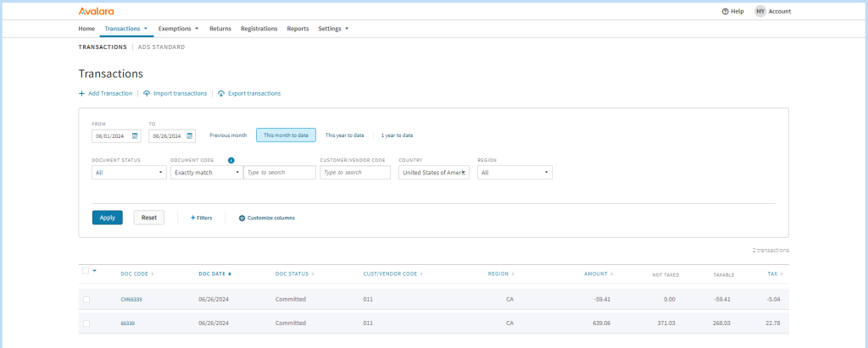
Task: Click amount 639.06 cell
Action: coord(602,323)
